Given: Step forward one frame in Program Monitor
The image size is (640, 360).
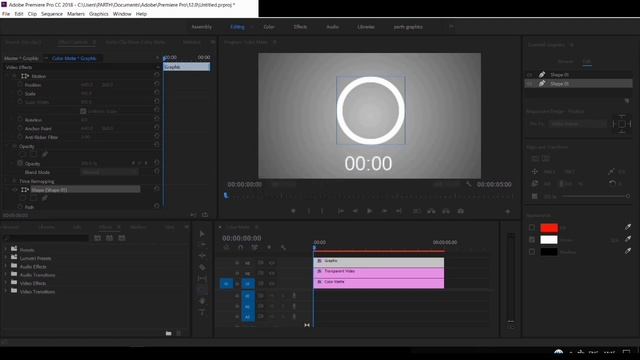Looking at the screenshot, I should tap(384, 211).
